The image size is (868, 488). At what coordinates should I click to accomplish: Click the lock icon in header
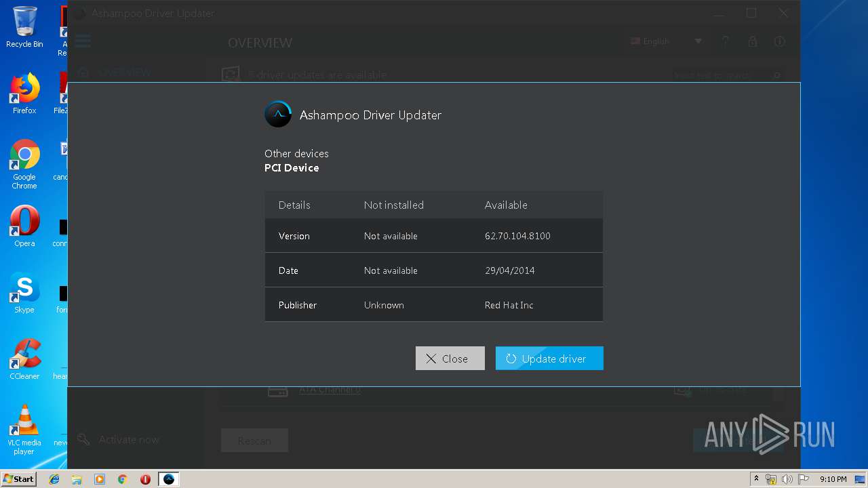pyautogui.click(x=753, y=41)
